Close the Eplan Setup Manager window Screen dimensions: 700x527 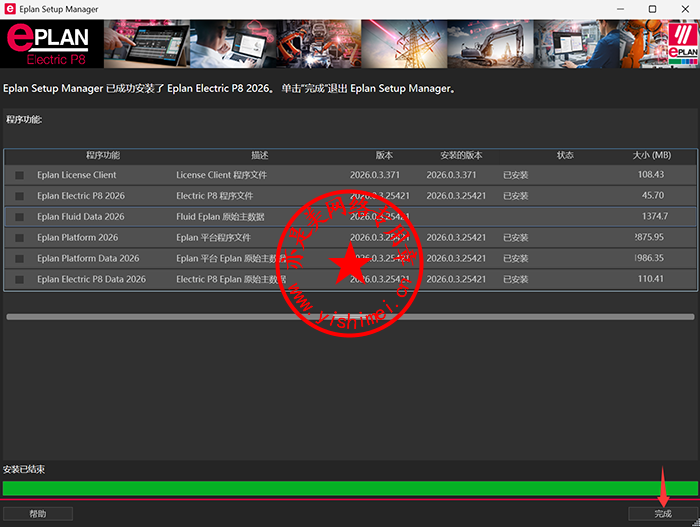coord(684,9)
